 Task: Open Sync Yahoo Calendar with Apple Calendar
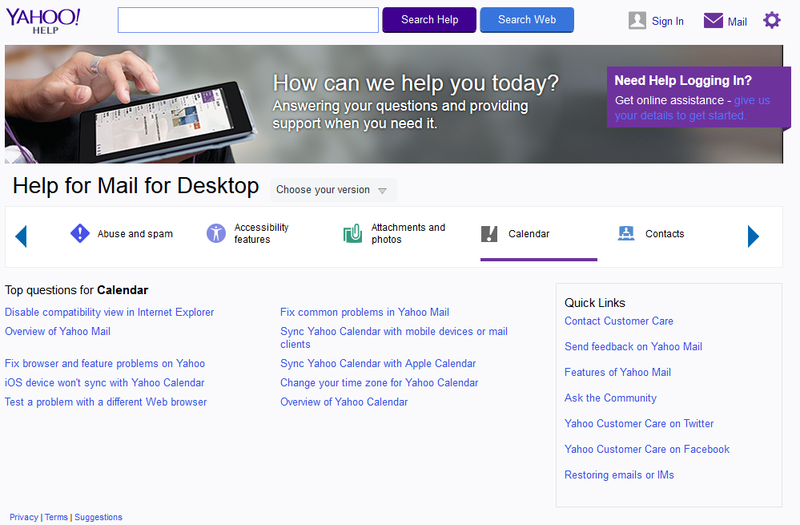click(378, 364)
